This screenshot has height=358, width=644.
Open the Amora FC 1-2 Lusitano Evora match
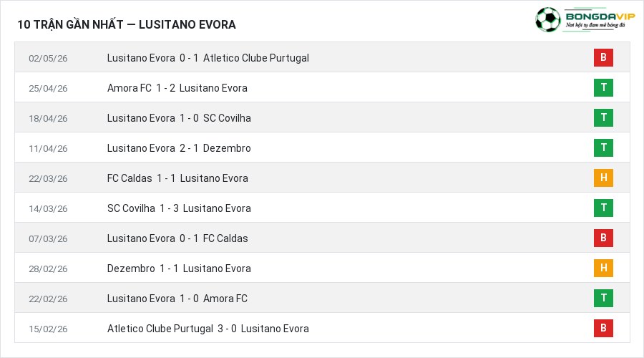pyautogui.click(x=177, y=88)
